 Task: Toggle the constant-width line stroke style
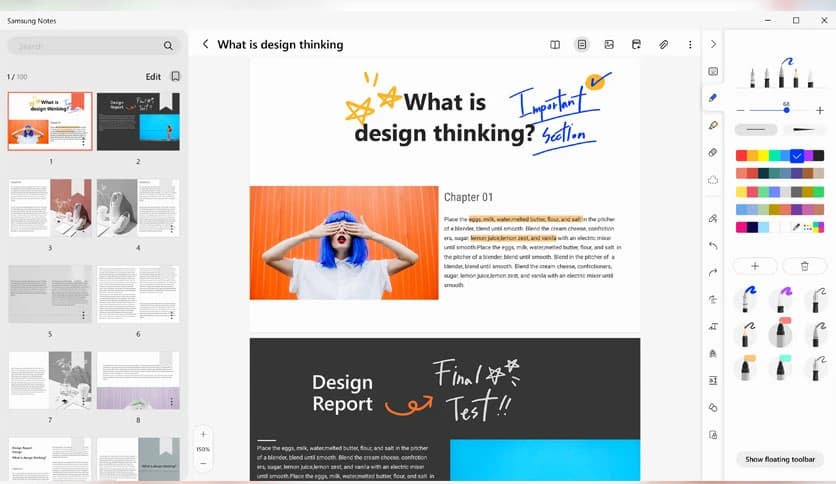[x=755, y=130]
